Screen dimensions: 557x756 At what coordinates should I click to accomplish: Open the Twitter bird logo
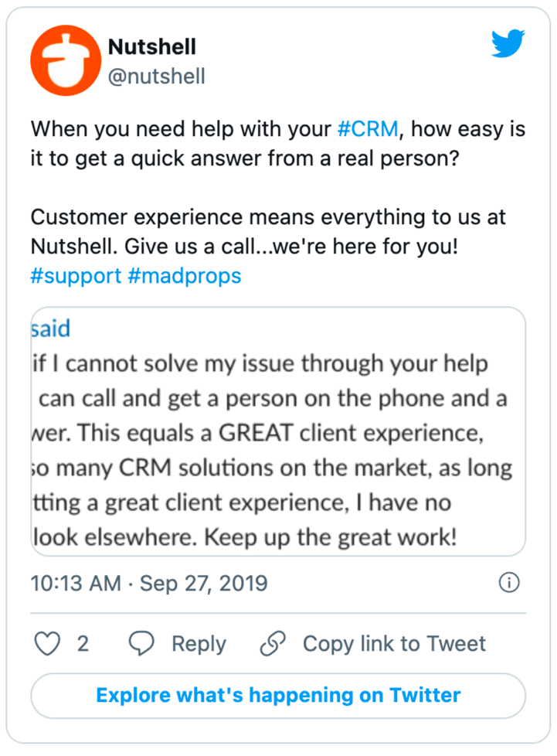click(x=508, y=46)
